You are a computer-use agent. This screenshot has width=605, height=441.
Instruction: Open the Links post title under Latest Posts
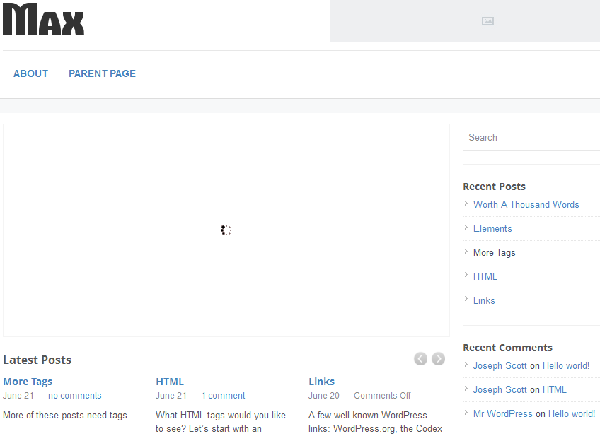(x=321, y=381)
